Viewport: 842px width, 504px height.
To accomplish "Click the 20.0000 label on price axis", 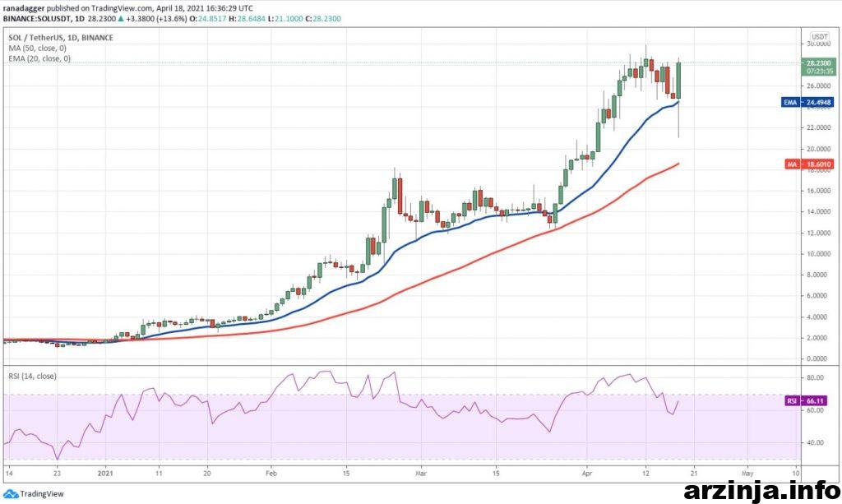I will click(817, 149).
